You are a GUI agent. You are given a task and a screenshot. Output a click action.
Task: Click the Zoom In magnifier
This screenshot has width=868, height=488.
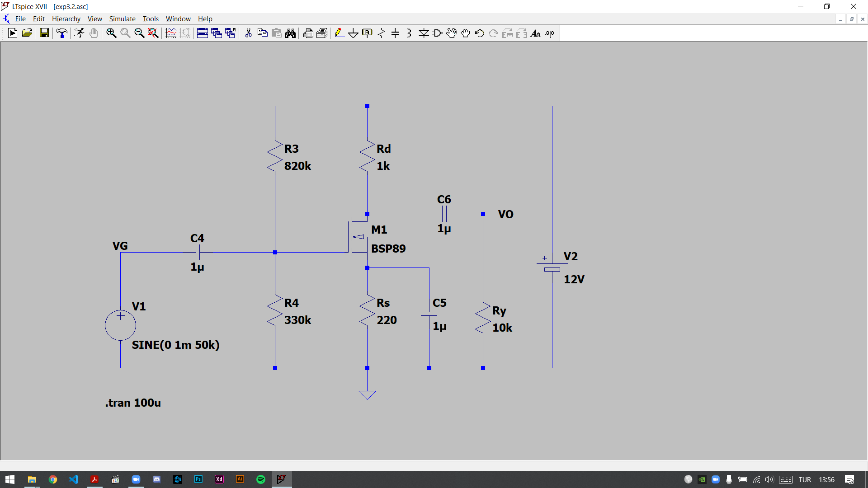(111, 33)
